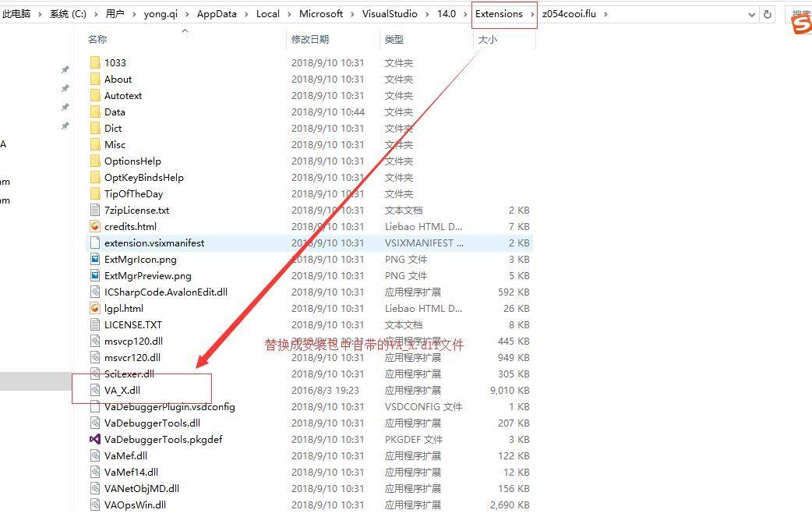
Task: Go to AppData in the breadcrumb path
Action: (217, 14)
